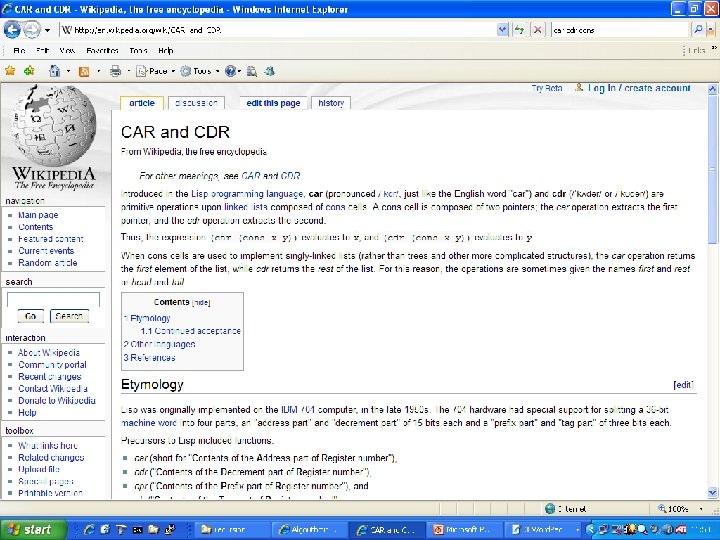Open the recent pages dropdown beside Forward
720x540 pixels.
[x=47, y=31]
